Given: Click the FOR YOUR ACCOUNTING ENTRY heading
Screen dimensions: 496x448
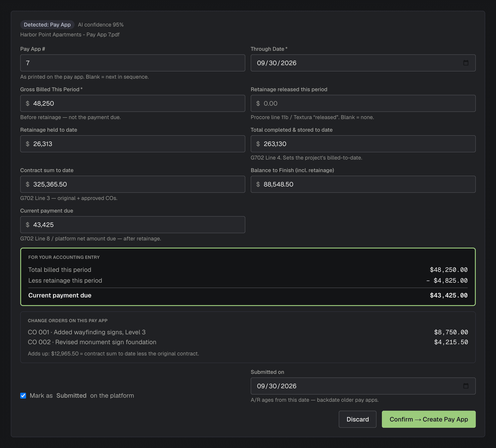Looking at the screenshot, I should pos(64,257).
